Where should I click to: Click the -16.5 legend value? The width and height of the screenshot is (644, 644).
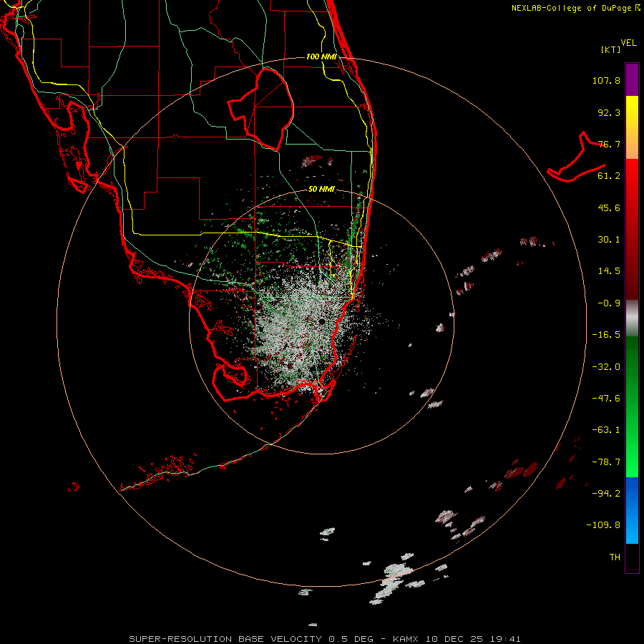606,335
